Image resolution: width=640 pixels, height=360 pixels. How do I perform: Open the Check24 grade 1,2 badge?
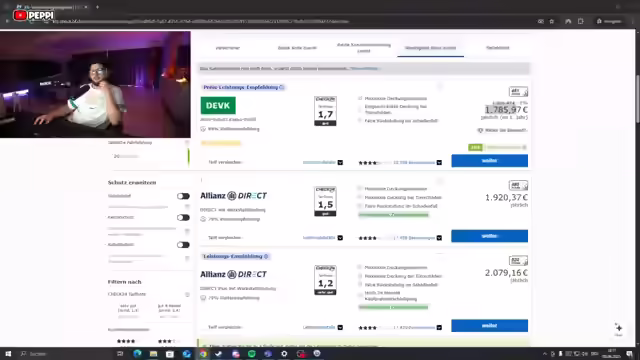(325, 280)
